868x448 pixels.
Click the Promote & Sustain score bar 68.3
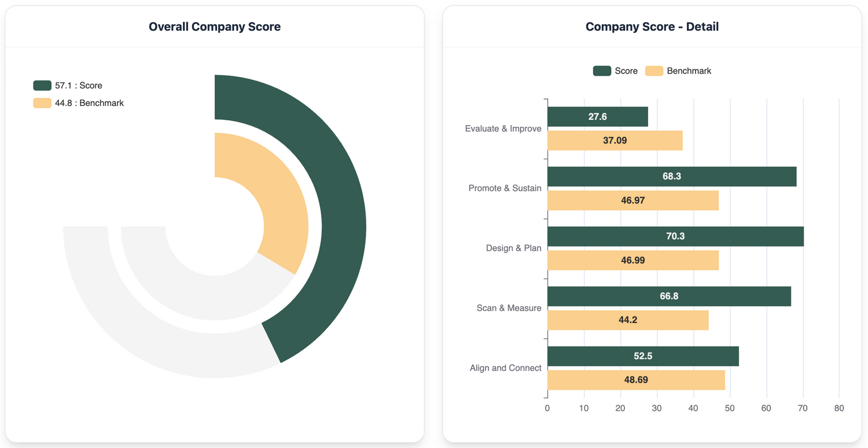[x=671, y=177]
